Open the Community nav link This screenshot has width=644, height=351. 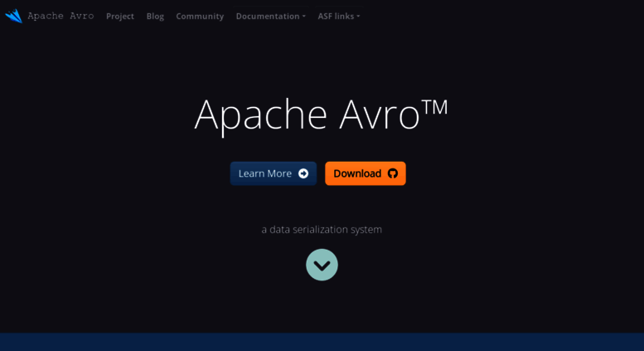[x=200, y=17]
